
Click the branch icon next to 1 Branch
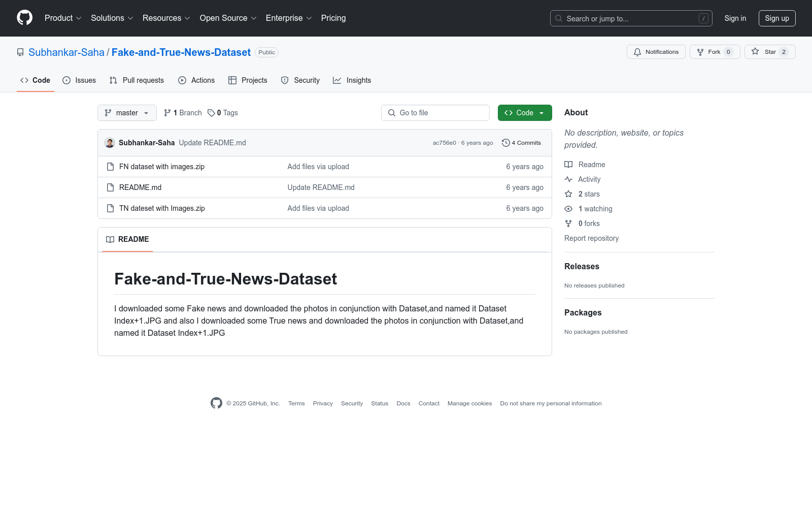167,113
